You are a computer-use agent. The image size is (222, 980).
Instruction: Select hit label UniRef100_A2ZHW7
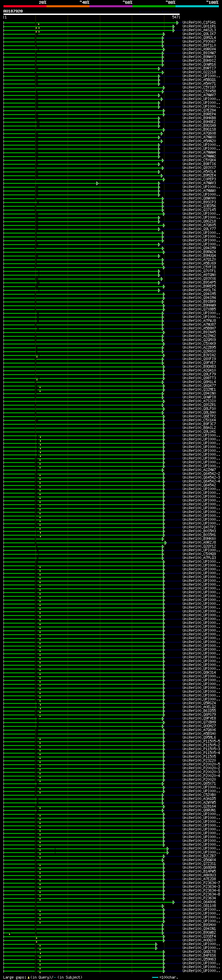tap(199, 470)
